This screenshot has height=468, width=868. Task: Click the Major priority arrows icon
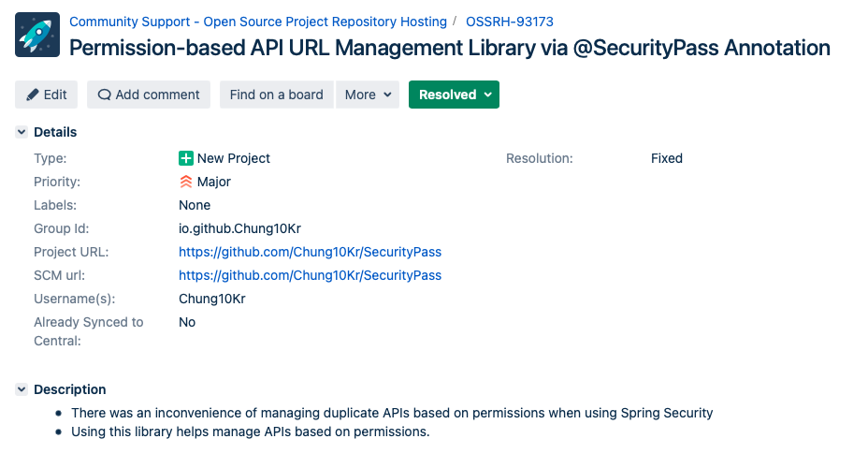pos(186,182)
